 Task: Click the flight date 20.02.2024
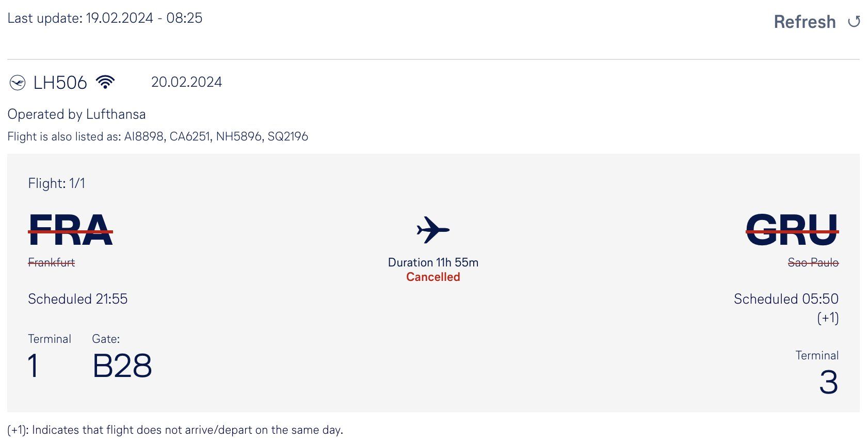coord(186,82)
